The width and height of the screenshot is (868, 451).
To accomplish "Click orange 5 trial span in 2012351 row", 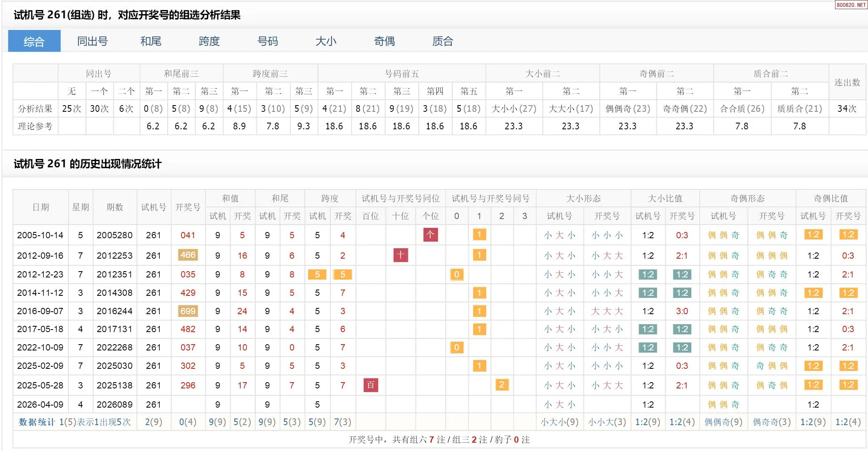I will (x=317, y=275).
